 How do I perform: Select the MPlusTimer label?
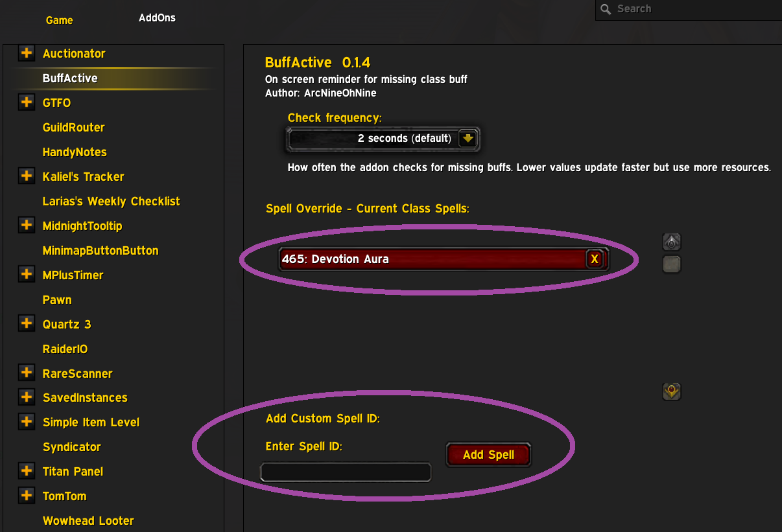tap(73, 275)
